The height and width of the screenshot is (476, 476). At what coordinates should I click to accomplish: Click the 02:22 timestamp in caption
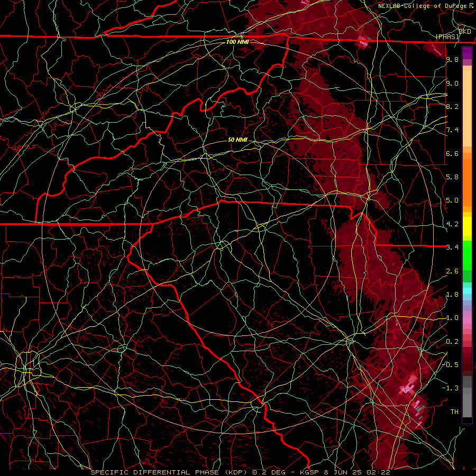pos(379,472)
